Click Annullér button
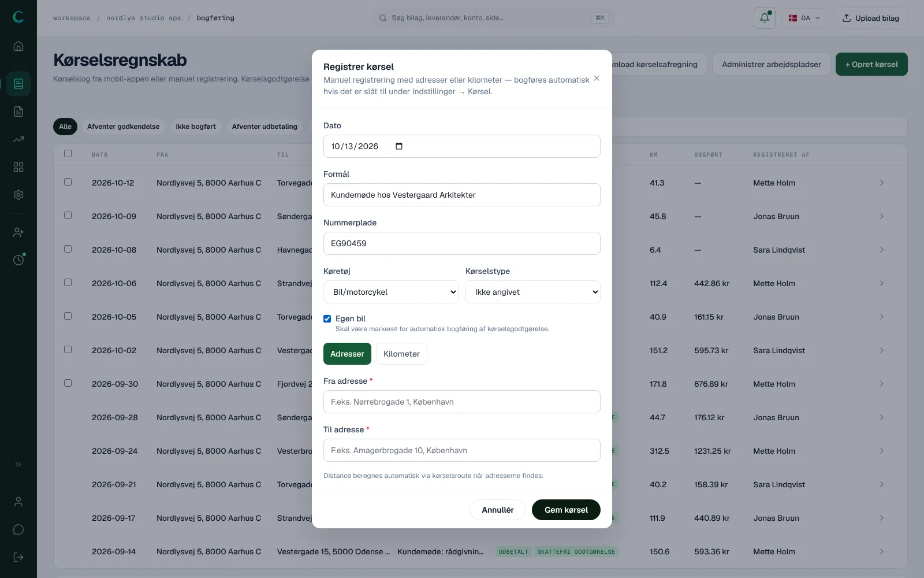 tap(498, 510)
